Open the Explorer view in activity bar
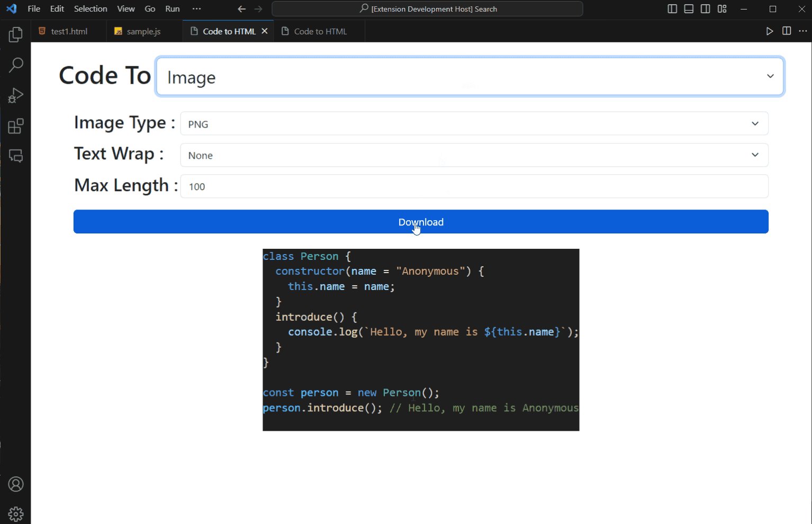812x524 pixels. point(16,35)
